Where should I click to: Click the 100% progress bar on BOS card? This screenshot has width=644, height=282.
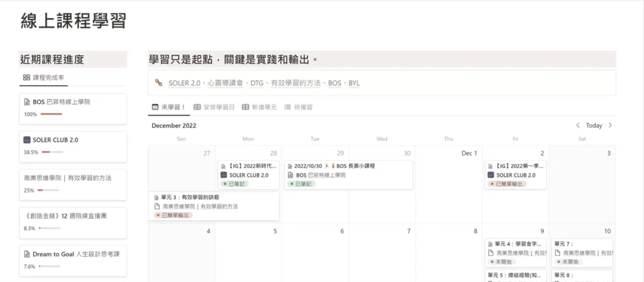point(51,114)
